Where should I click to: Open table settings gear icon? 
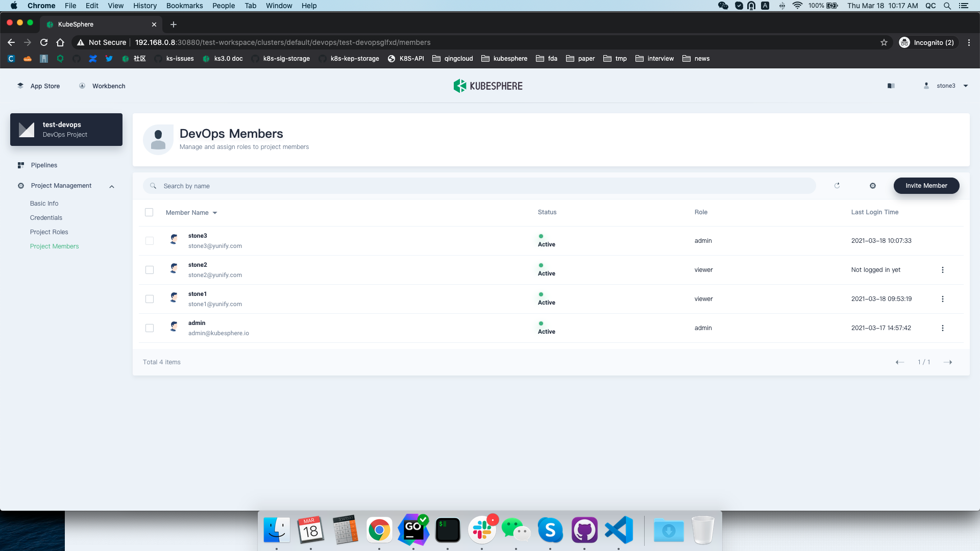[x=873, y=186]
